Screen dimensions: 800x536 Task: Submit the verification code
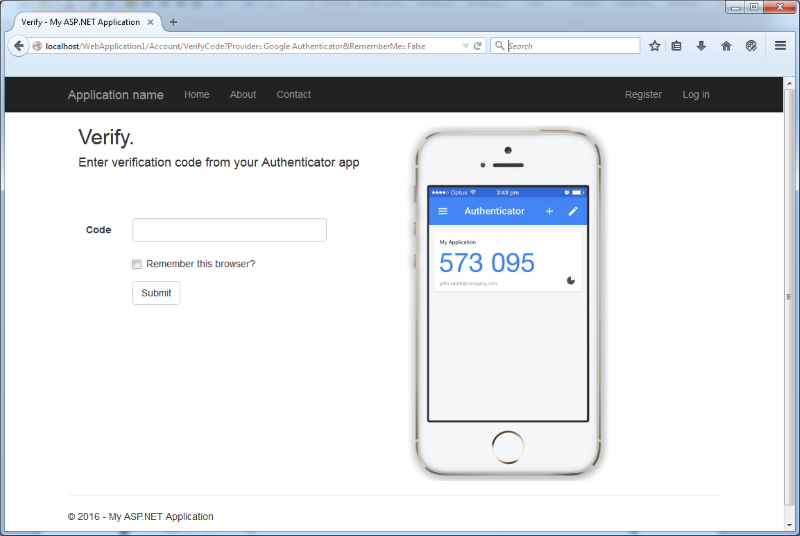point(156,293)
